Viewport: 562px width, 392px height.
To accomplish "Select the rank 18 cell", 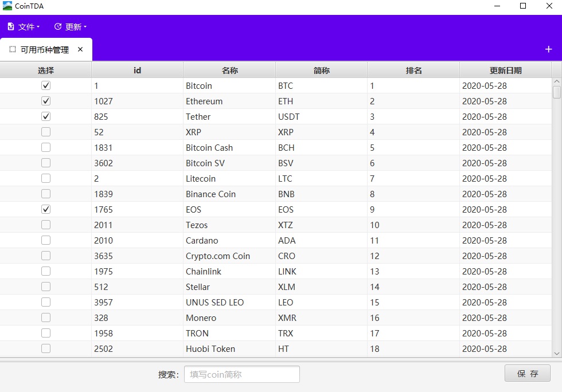I will point(413,348).
